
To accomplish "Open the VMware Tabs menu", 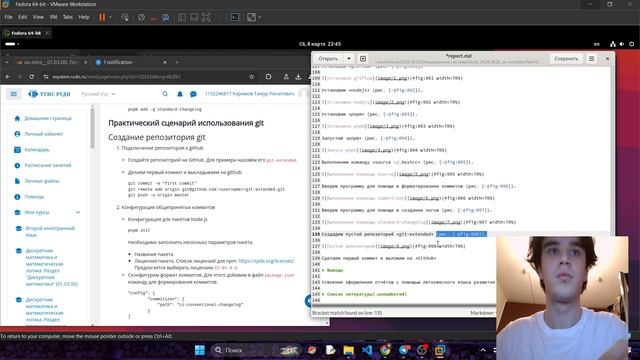I will click(68, 17).
